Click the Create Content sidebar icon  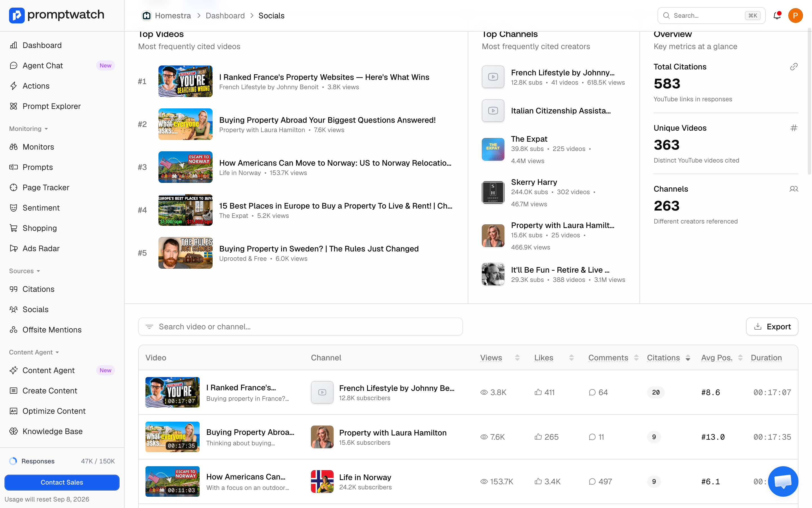pyautogui.click(x=14, y=391)
